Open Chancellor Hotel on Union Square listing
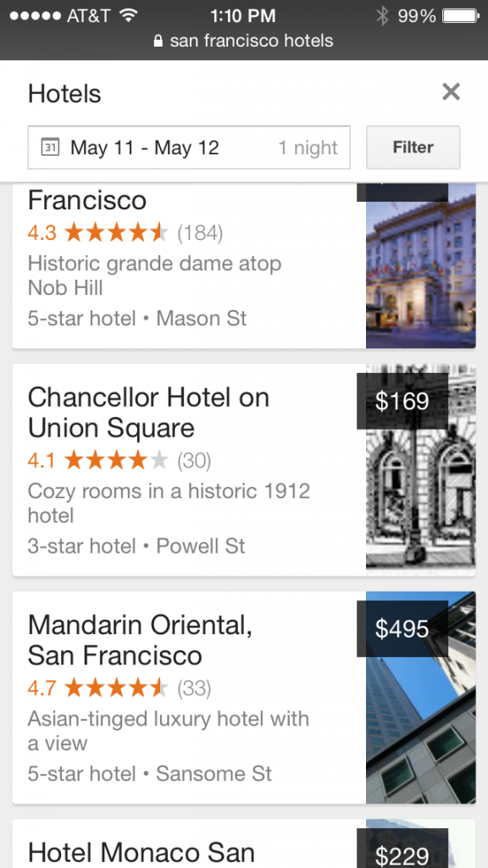This screenshot has height=868, width=488. [244, 470]
